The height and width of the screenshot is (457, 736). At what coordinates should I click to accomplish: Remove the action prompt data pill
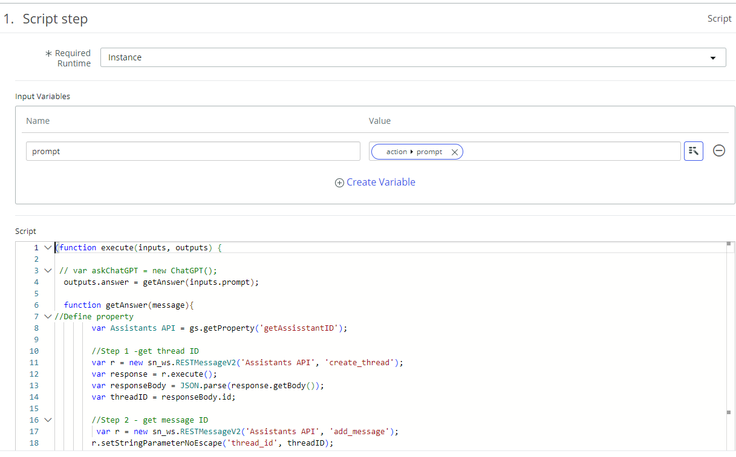[x=454, y=152]
